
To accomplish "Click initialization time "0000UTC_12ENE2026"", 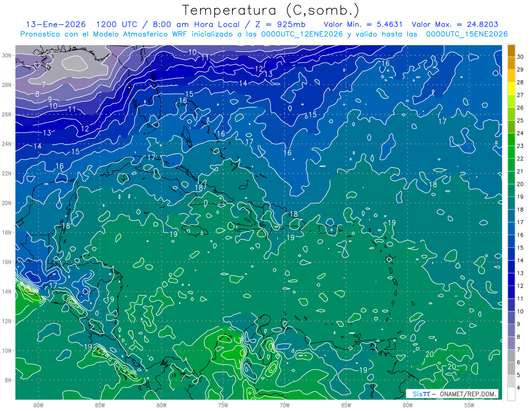I will pyautogui.click(x=302, y=34).
